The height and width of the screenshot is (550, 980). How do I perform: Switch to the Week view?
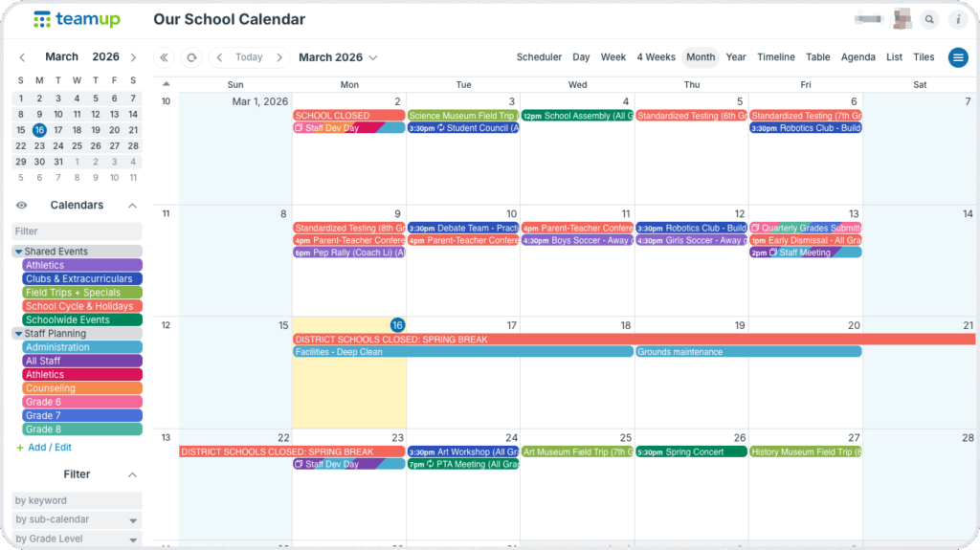[612, 57]
